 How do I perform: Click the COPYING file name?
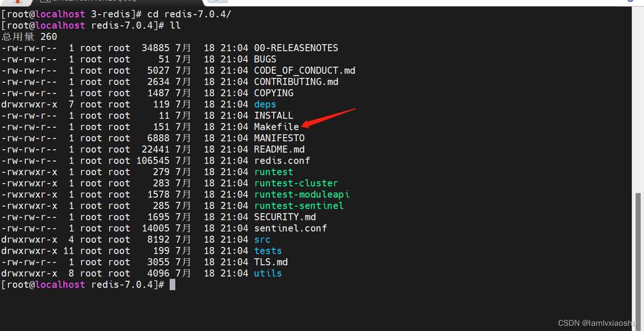[x=274, y=93]
